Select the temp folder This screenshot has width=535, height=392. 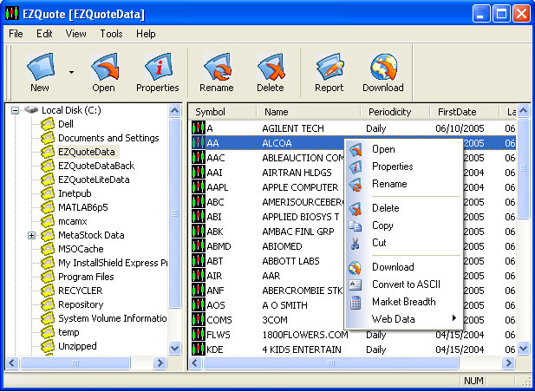click(x=69, y=333)
